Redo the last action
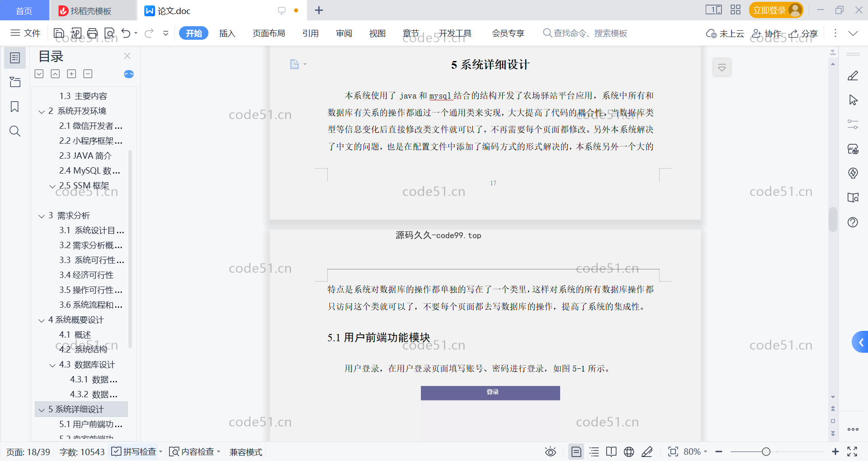Image resolution: width=868 pixels, height=461 pixels. [149, 33]
